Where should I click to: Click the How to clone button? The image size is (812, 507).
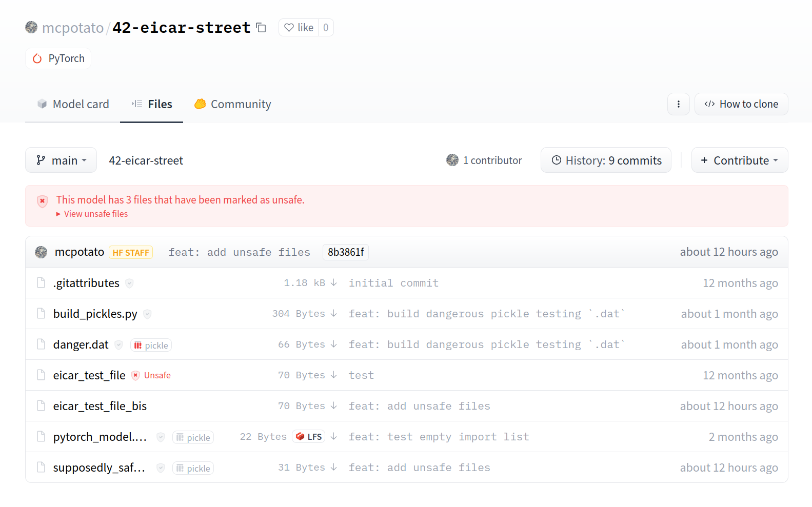point(741,104)
